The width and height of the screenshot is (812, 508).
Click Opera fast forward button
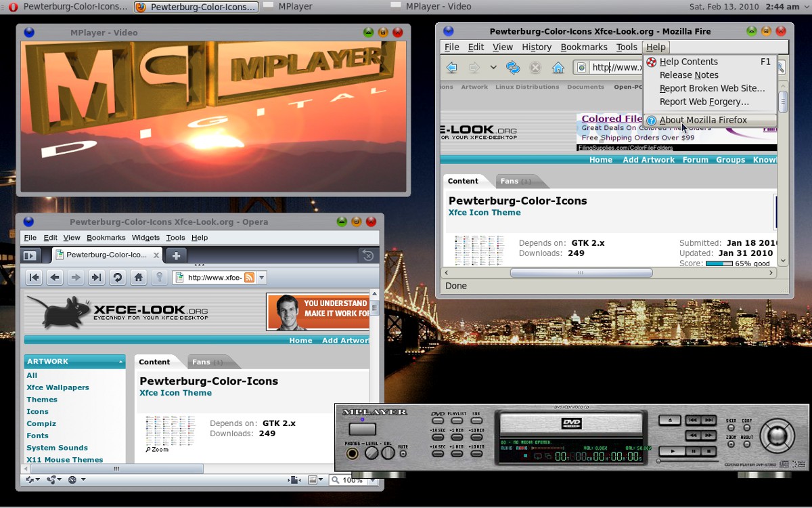pyautogui.click(x=97, y=277)
